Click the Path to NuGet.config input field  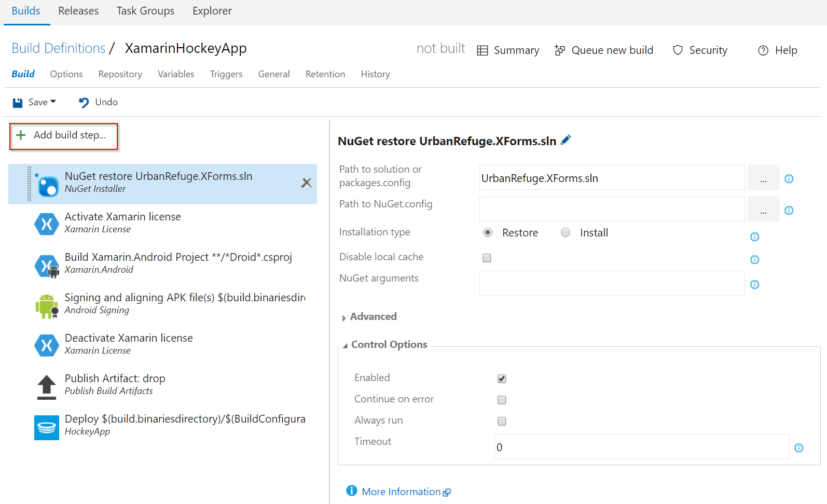(x=612, y=209)
